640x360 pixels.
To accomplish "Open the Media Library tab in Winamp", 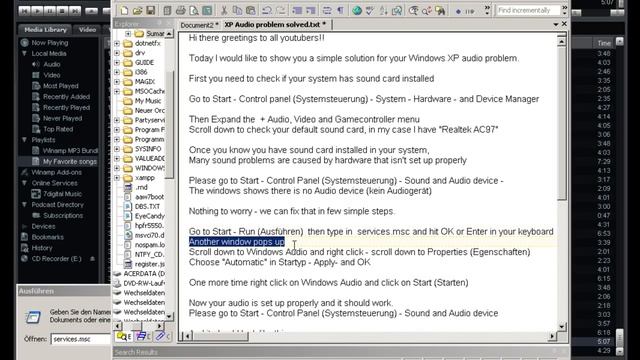I will (x=45, y=29).
